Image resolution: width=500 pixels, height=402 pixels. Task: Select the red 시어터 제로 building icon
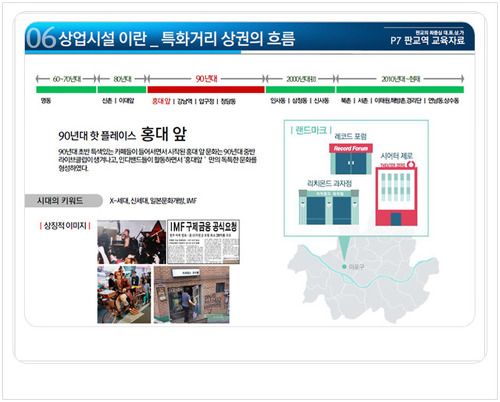click(x=396, y=194)
